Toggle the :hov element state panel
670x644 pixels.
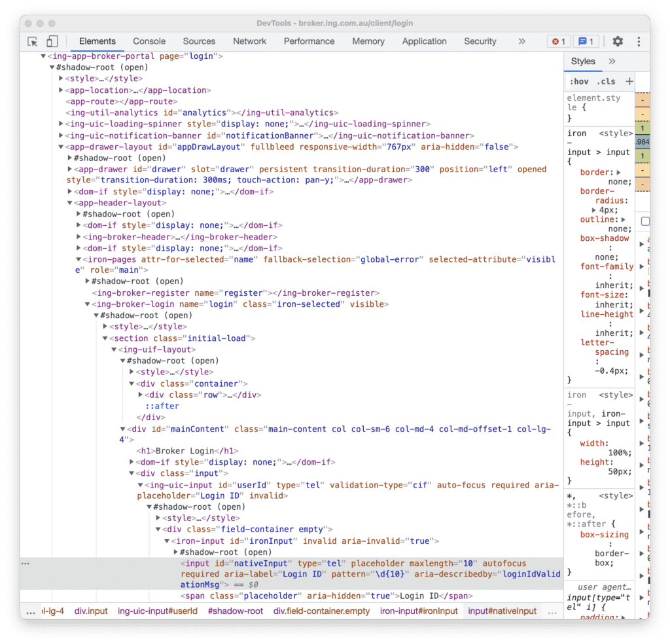[x=579, y=81]
